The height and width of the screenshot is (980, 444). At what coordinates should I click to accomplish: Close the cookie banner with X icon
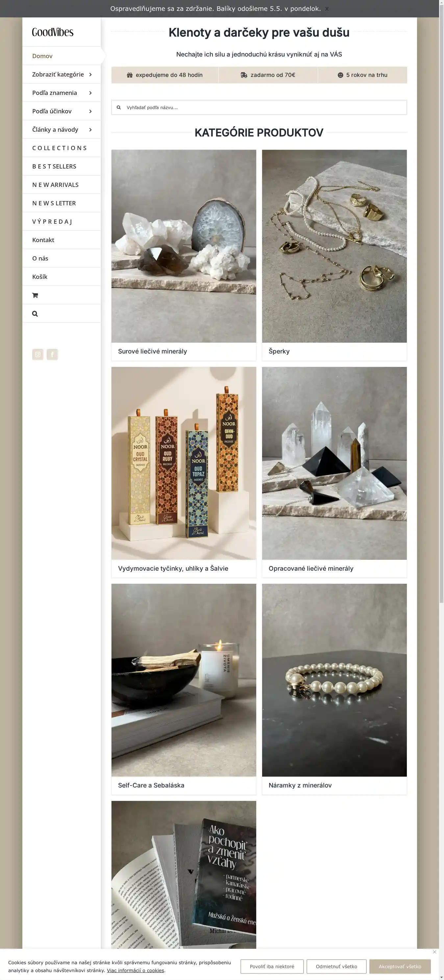434,952
